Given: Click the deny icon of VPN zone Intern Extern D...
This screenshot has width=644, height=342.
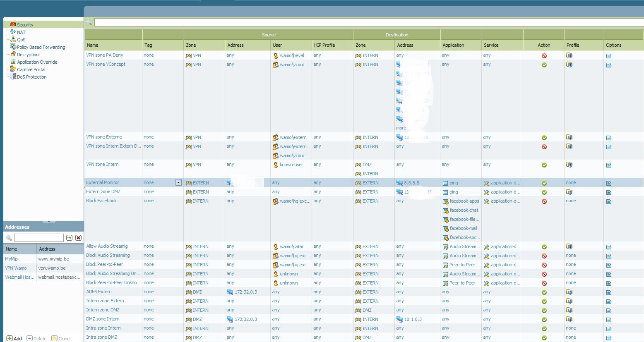Looking at the screenshot, I should (x=544, y=147).
